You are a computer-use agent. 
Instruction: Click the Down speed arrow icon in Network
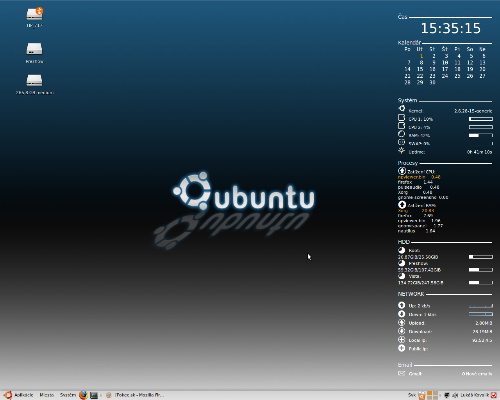[402, 314]
